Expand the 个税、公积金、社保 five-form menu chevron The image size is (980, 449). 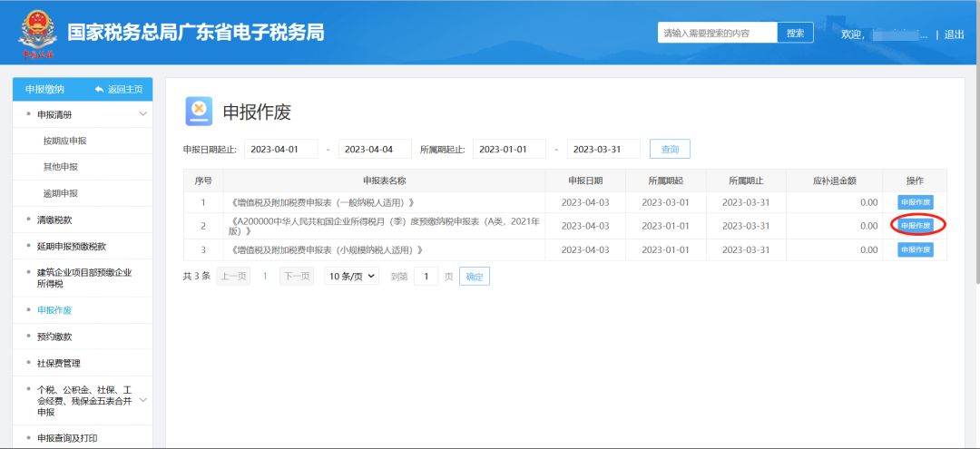point(143,400)
